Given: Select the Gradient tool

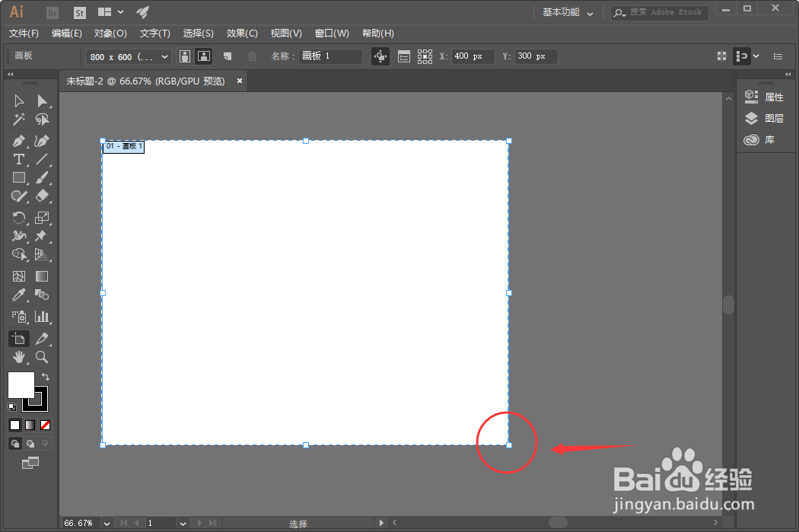Looking at the screenshot, I should [x=42, y=276].
